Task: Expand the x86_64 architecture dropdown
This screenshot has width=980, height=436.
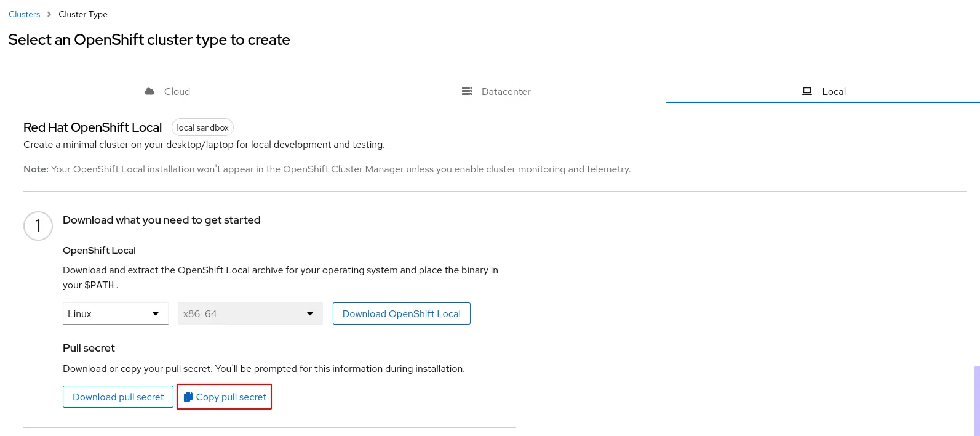Action: 250,313
